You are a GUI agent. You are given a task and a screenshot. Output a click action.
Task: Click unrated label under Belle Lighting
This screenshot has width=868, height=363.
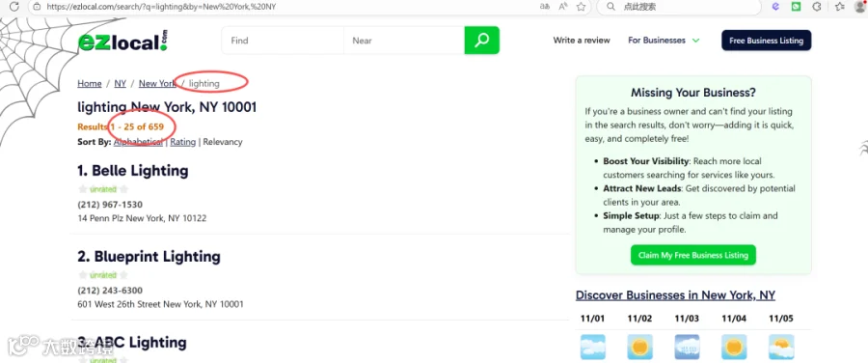[x=103, y=189]
